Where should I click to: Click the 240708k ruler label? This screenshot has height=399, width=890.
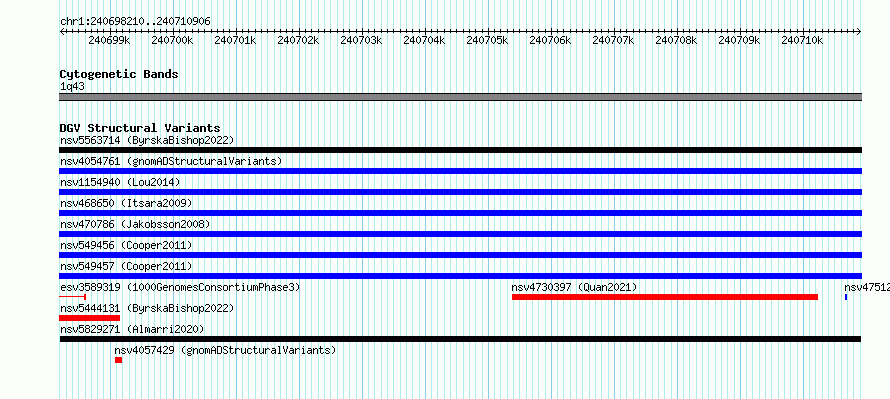pos(676,40)
